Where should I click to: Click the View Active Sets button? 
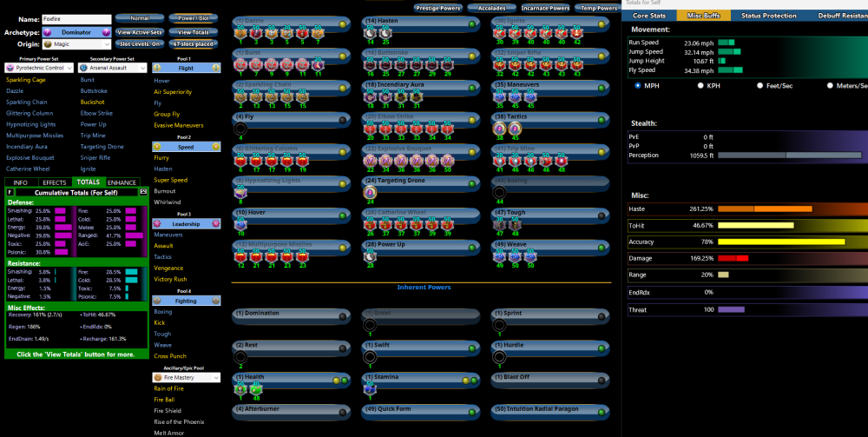[139, 32]
